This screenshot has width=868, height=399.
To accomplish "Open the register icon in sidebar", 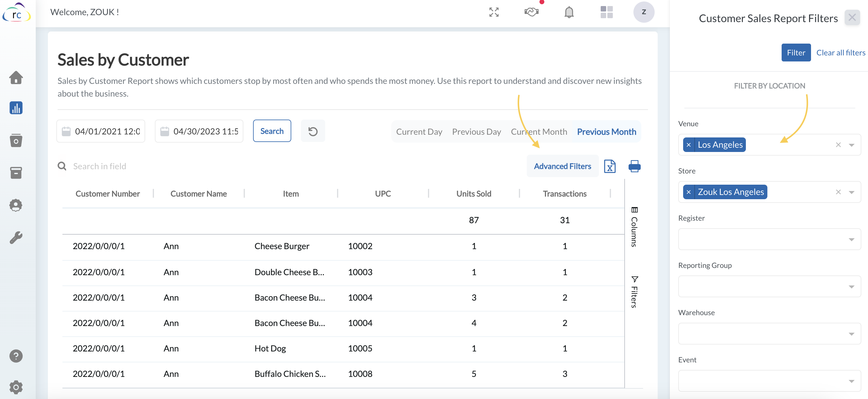I will pyautogui.click(x=16, y=140).
